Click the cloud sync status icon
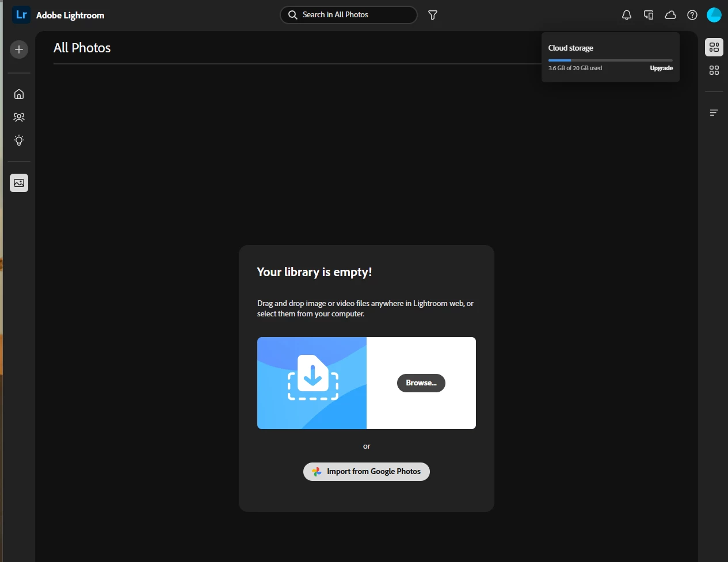 [670, 15]
